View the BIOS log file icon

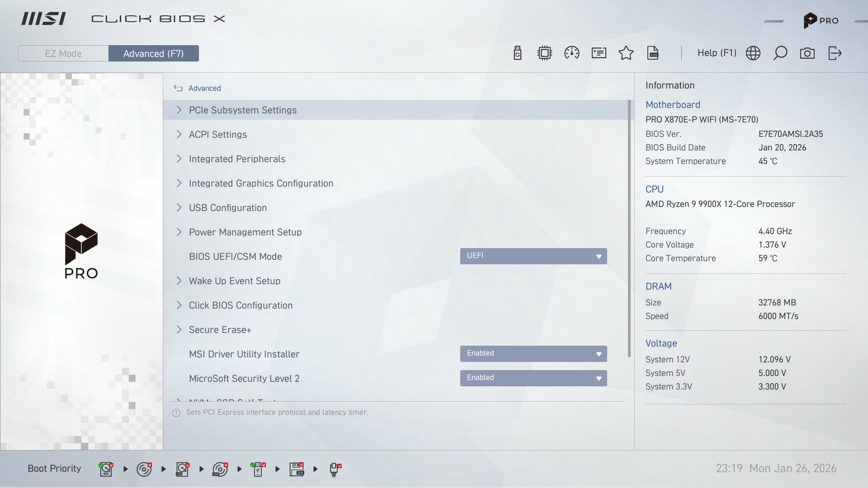coord(653,53)
